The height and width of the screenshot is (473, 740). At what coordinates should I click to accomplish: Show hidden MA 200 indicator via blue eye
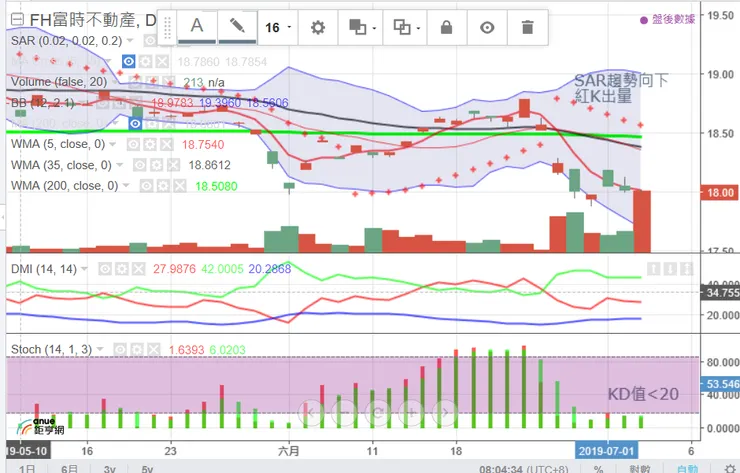tap(135, 124)
